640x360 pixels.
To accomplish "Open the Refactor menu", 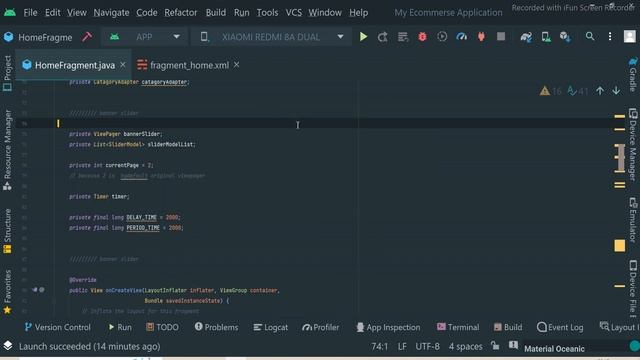I will coord(181,13).
